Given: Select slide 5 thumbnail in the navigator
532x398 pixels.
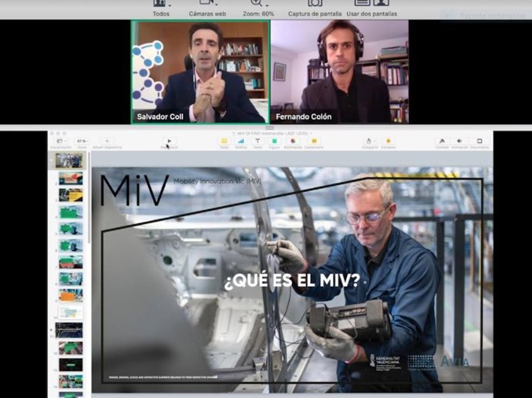Looking at the screenshot, I should point(71,228).
